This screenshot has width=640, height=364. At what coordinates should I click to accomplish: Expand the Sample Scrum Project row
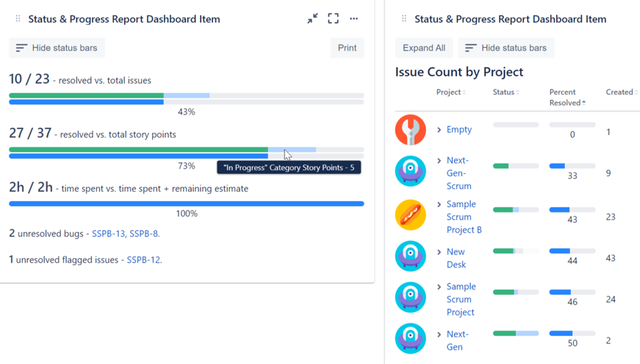[439, 287]
